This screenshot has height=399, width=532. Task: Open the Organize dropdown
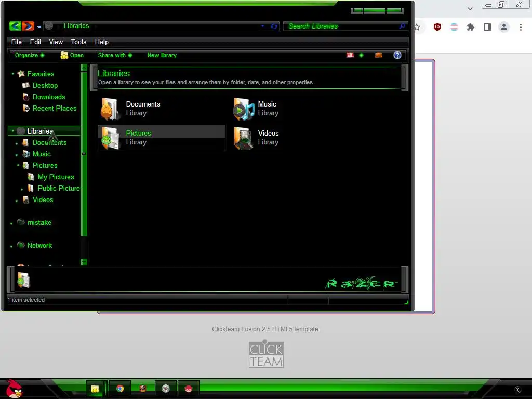point(30,55)
